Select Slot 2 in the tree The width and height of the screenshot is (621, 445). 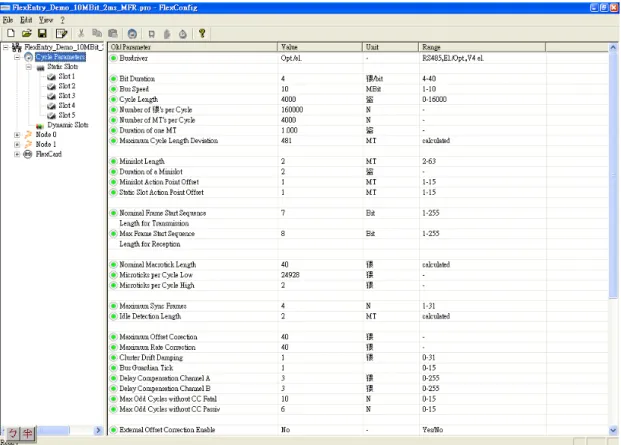click(x=67, y=86)
